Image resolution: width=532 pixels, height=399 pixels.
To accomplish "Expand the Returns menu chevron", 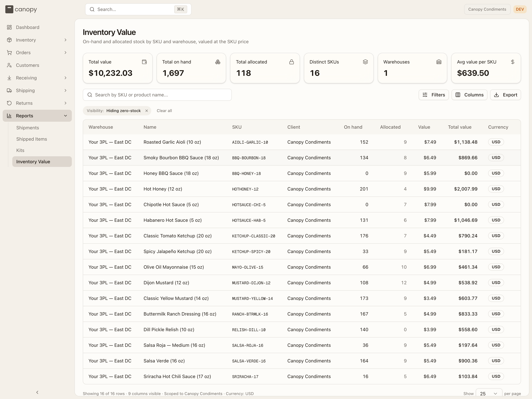I will 65,103.
